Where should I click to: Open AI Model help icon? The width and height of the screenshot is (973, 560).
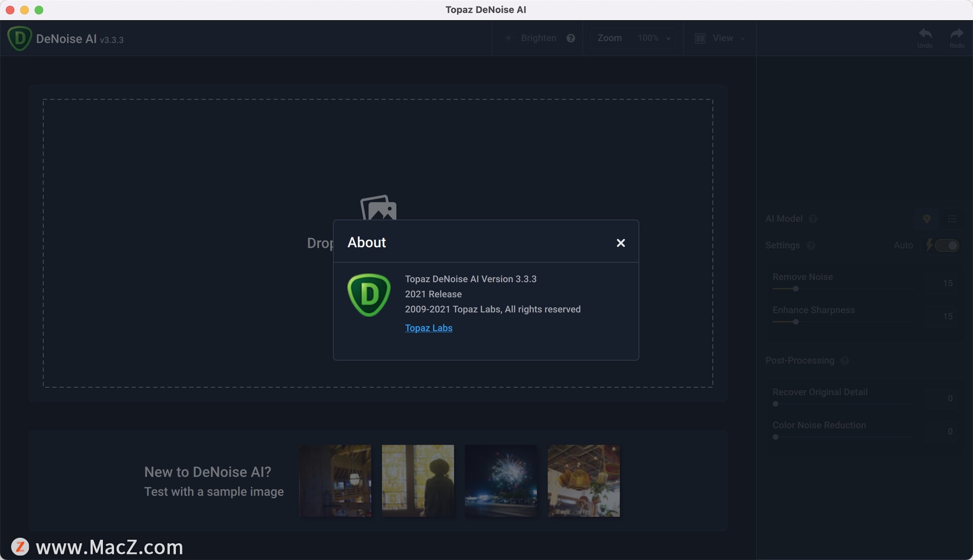point(813,219)
